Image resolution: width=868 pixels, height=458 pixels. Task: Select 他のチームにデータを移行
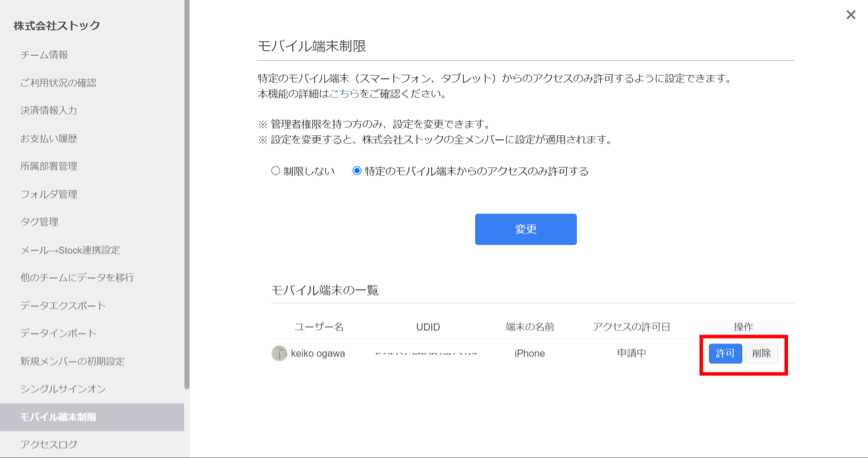coord(77,278)
